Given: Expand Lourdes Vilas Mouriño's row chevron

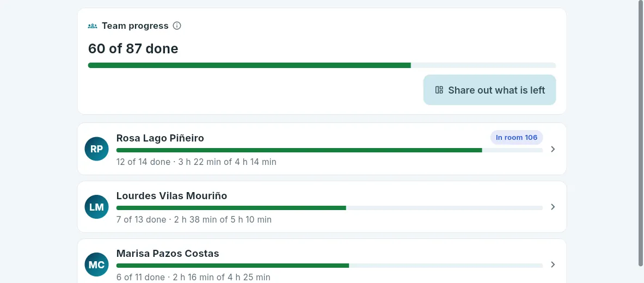Looking at the screenshot, I should [553, 207].
